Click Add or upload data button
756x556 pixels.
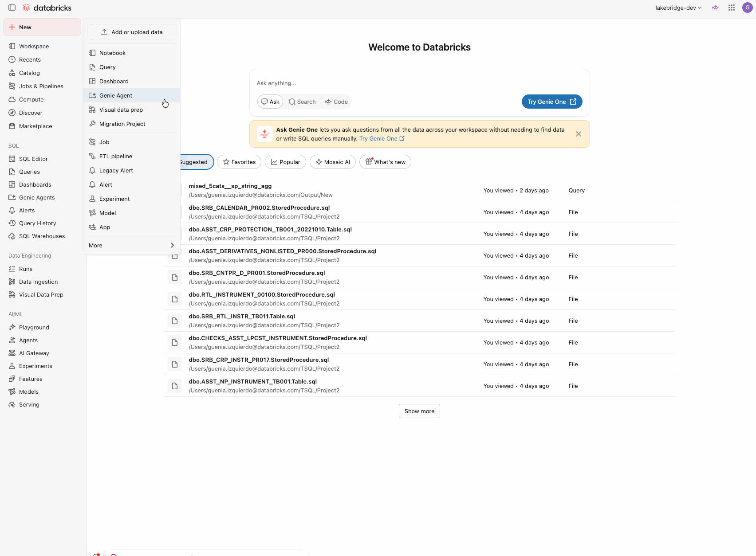tap(132, 32)
